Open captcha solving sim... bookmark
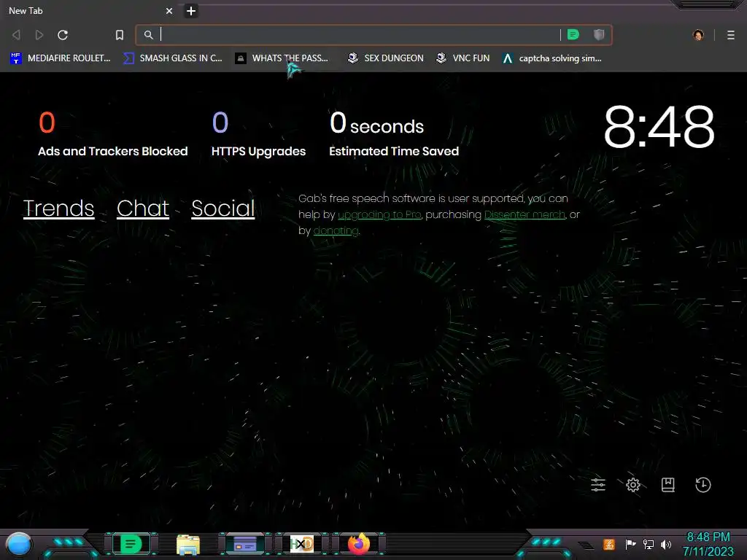 [551, 58]
